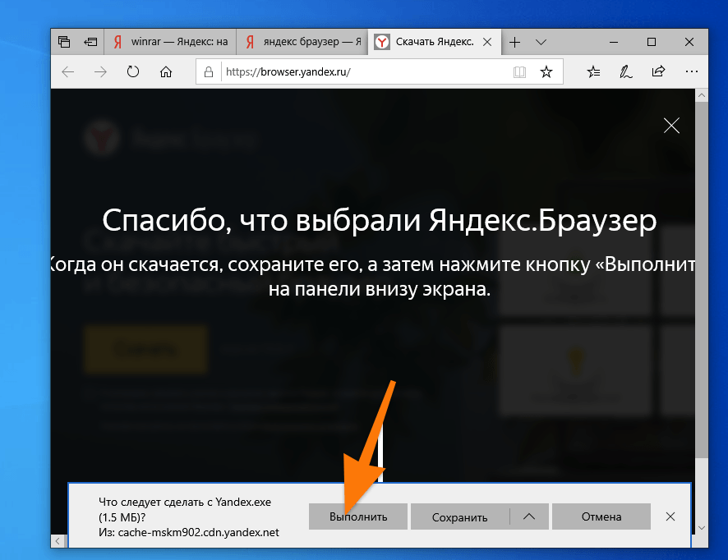Open the tabs you've set aside icon
Viewport: 728px width, 560px height.
coord(64,42)
